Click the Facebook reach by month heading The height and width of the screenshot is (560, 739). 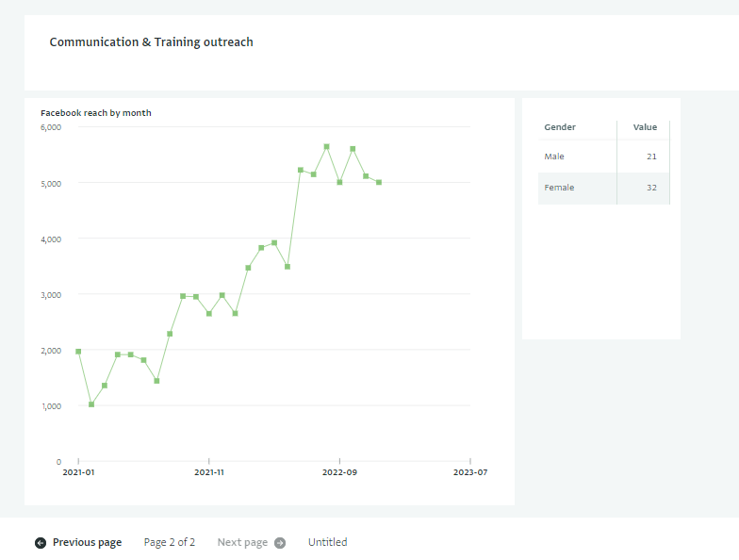(96, 113)
